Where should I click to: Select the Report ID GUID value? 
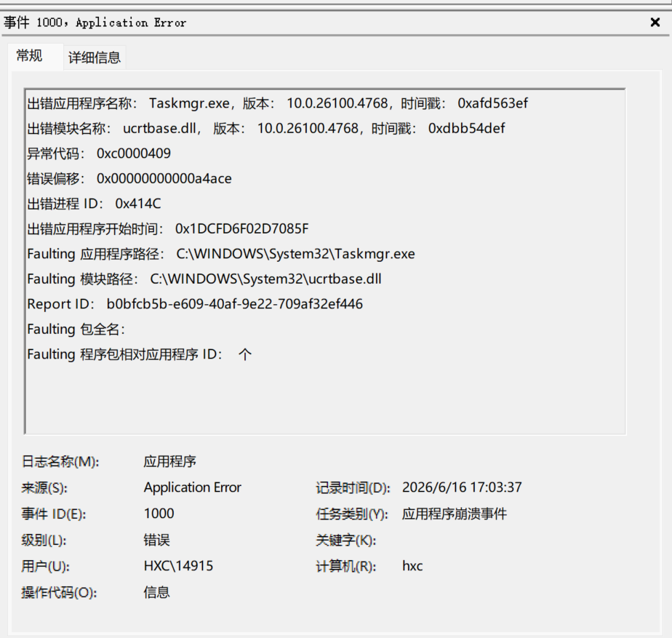tap(235, 304)
